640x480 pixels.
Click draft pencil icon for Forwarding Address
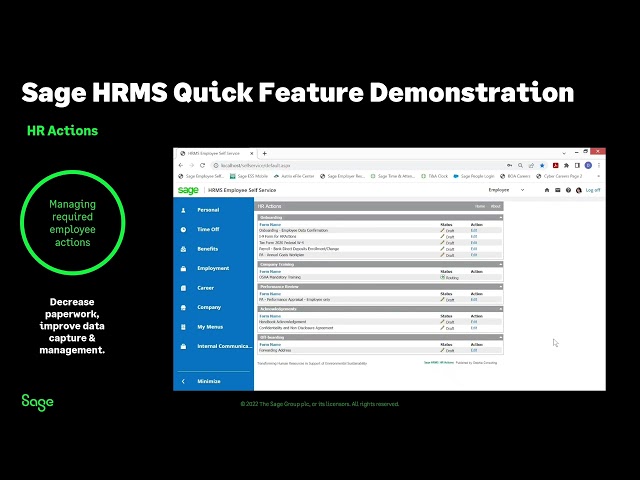point(442,350)
